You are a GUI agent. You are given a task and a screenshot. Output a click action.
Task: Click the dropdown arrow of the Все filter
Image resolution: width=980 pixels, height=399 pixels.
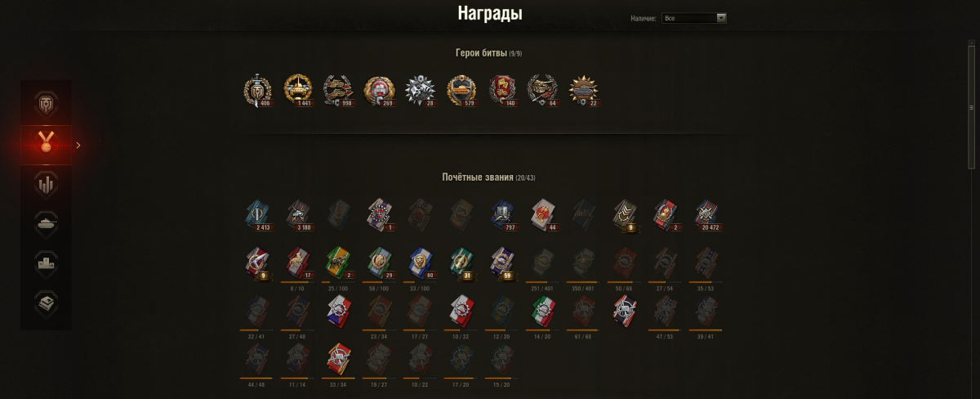[x=721, y=18]
